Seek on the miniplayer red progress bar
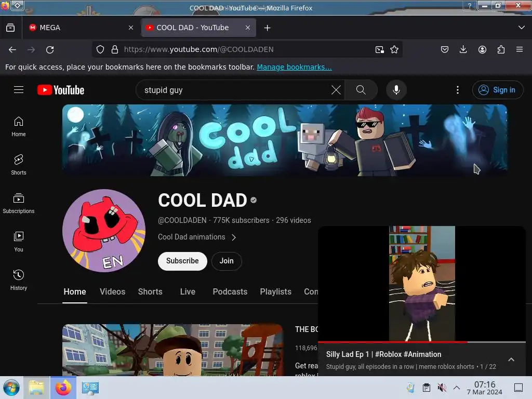The image size is (532, 399). point(422,342)
